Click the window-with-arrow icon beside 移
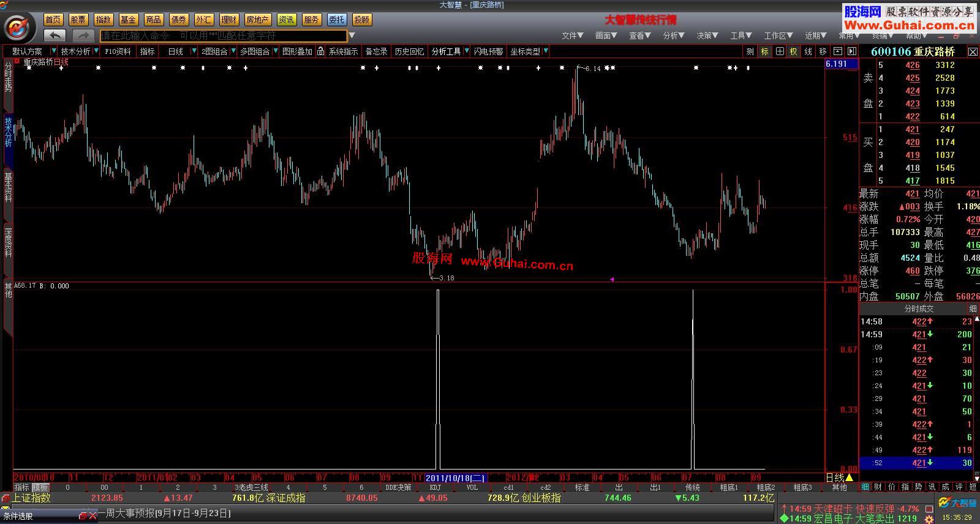Image resolution: width=980 pixels, height=524 pixels. point(838,51)
